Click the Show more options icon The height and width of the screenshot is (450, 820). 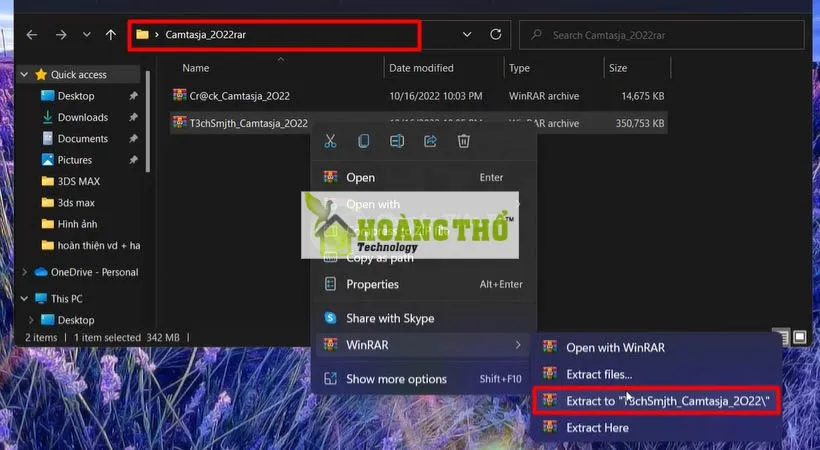pos(330,378)
